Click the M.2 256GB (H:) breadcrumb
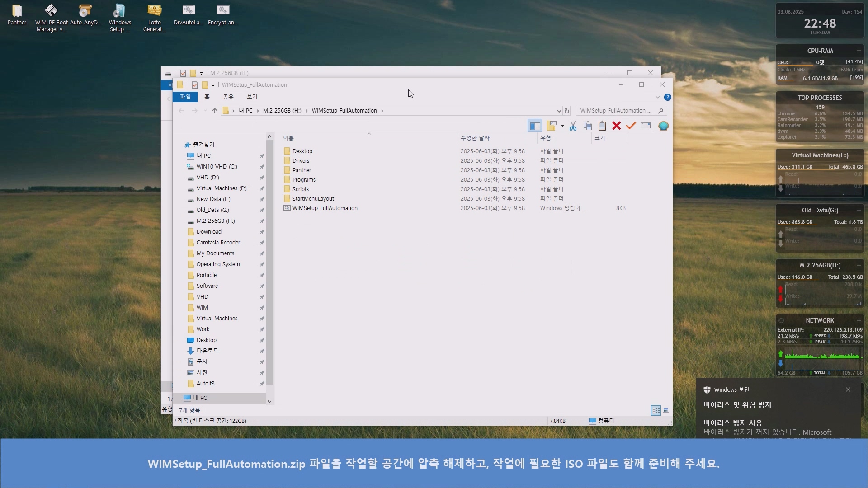Screen dimensions: 868x488 point(282,111)
